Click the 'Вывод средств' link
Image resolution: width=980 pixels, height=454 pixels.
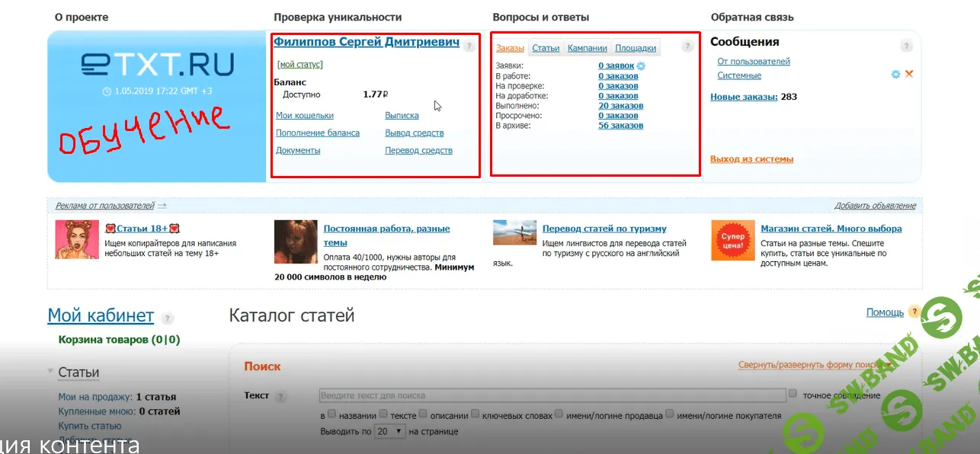point(414,133)
